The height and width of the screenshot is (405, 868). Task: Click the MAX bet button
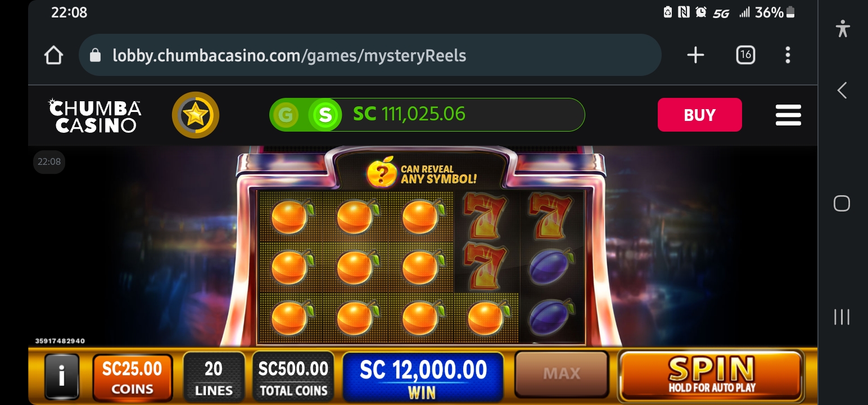tap(562, 373)
